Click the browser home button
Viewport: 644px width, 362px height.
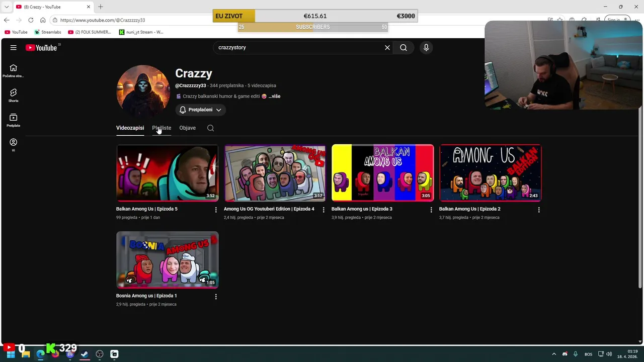(43, 20)
